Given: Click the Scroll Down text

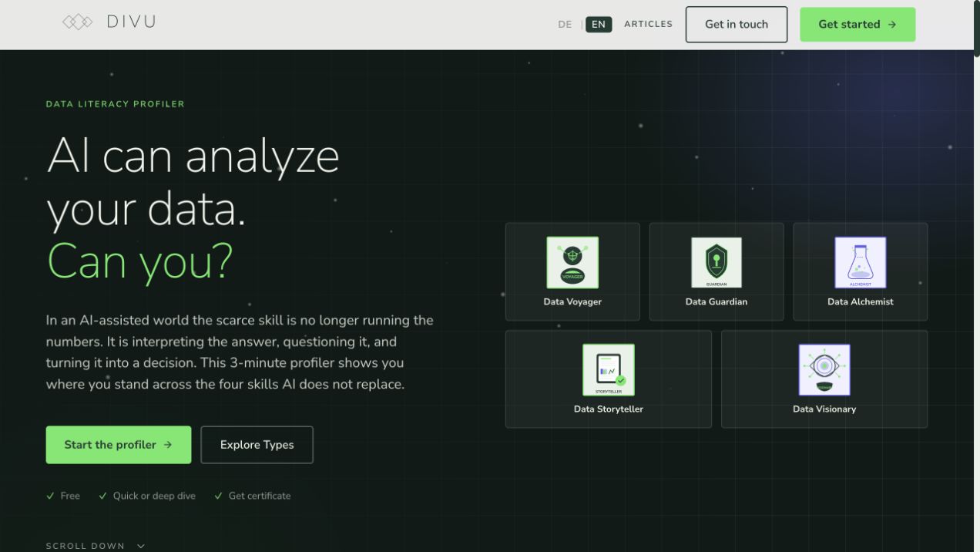Looking at the screenshot, I should (86, 546).
